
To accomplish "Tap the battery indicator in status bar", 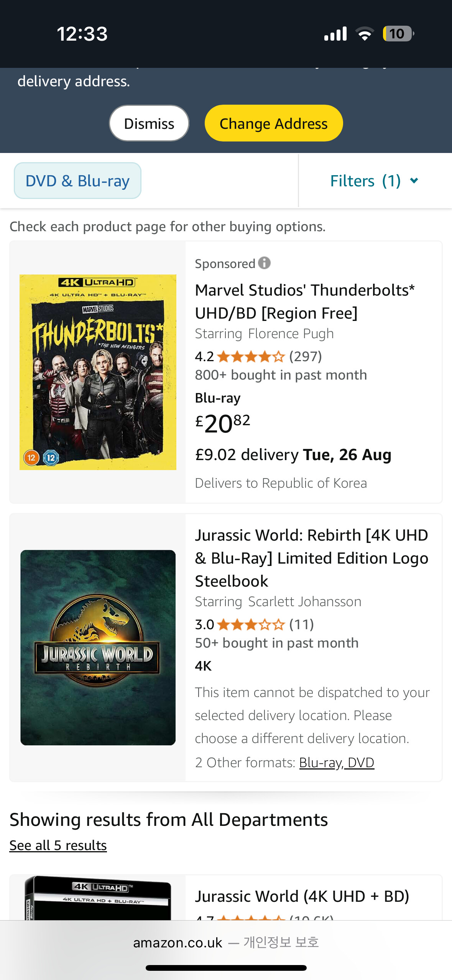I will pos(398,34).
